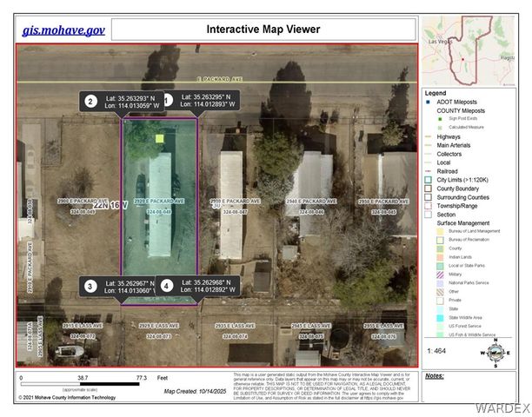This screenshot has width=532, height=417.
Task: Click the 2945 E LASS AVE parcel label
Action: tap(311, 326)
